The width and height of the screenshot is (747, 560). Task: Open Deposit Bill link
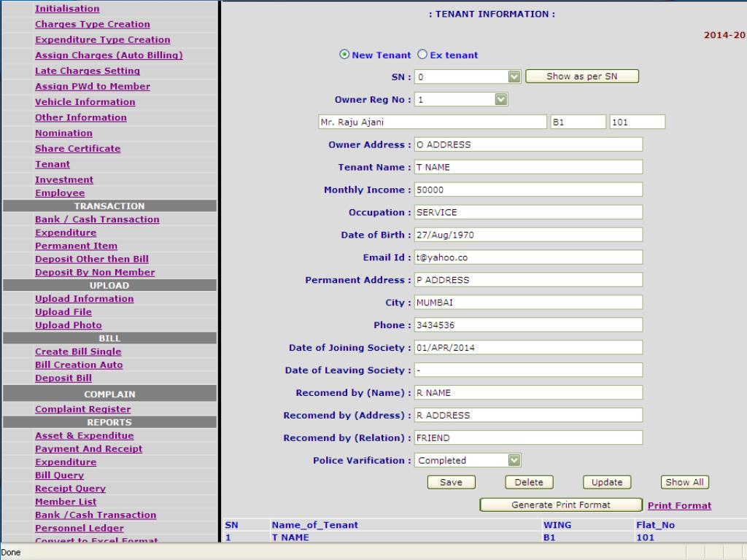point(63,378)
